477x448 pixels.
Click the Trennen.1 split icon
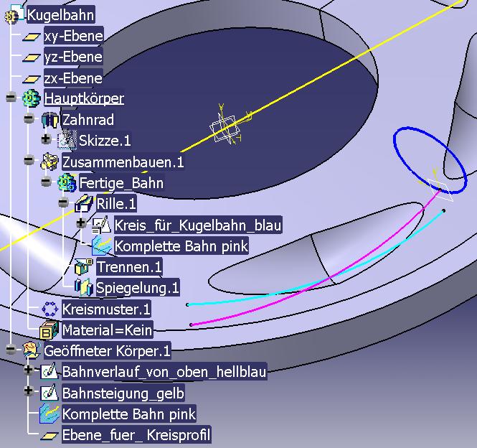pyautogui.click(x=84, y=267)
